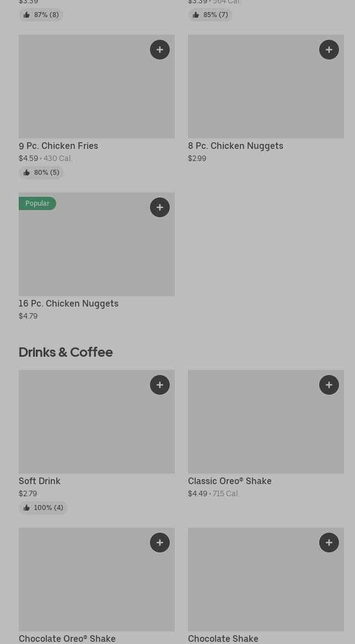Click the Drinks & Coffee section heading
This screenshot has height=644, width=355.
[x=66, y=352]
